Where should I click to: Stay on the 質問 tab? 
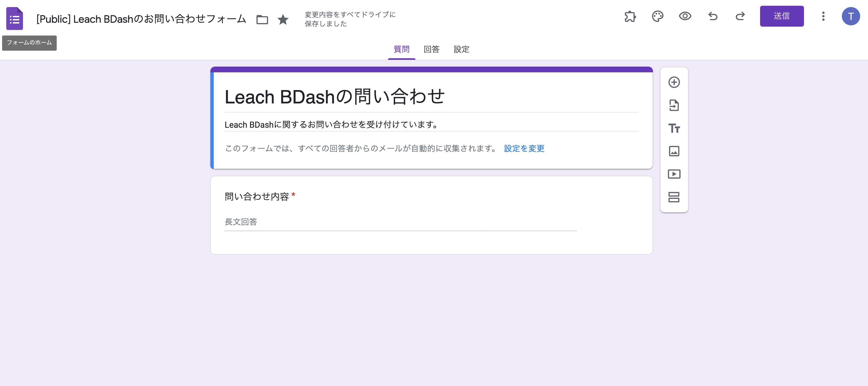point(402,50)
